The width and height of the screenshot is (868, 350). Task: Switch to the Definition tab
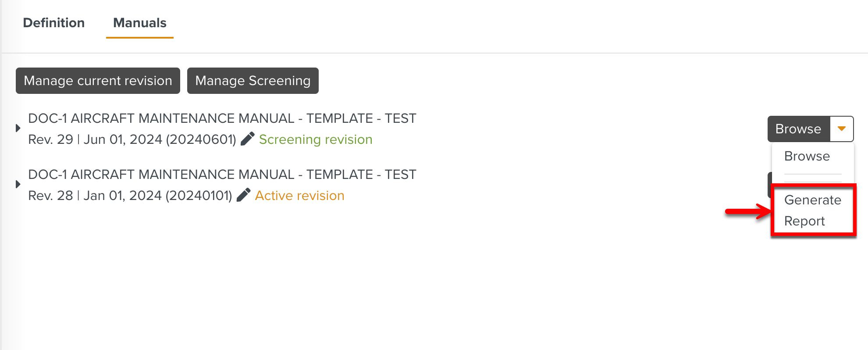tap(54, 23)
